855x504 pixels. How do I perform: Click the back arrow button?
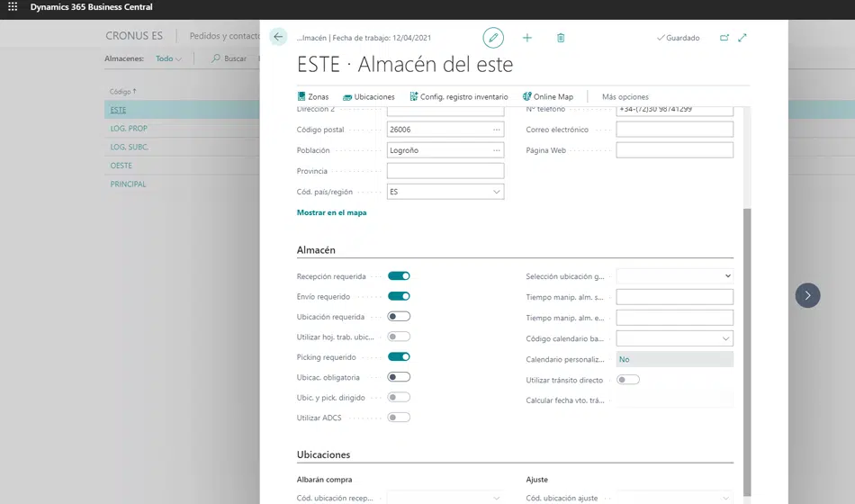pos(278,37)
